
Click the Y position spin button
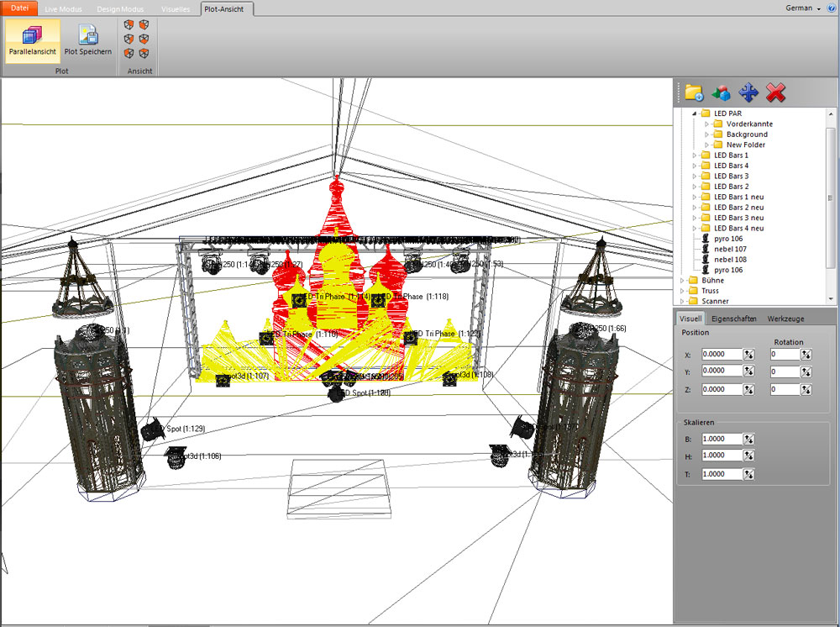tap(749, 371)
